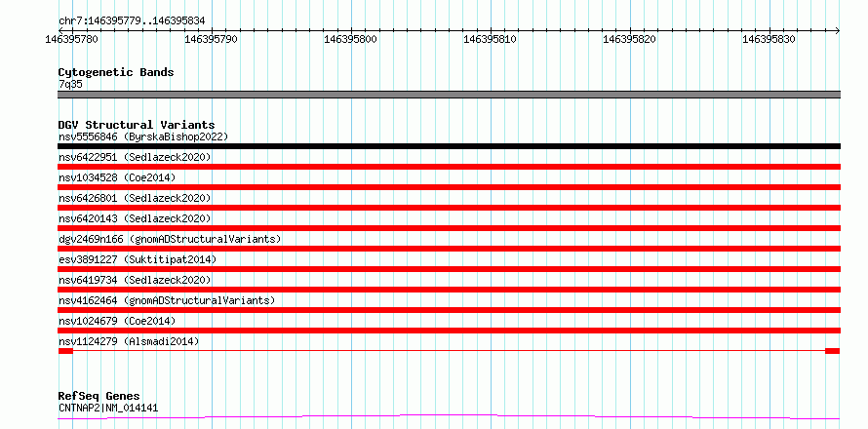Image resolution: width=868 pixels, height=429 pixels.
Task: Open the nsv4162464 (gnomADStructuralVariants) label
Action: pyautogui.click(x=167, y=300)
